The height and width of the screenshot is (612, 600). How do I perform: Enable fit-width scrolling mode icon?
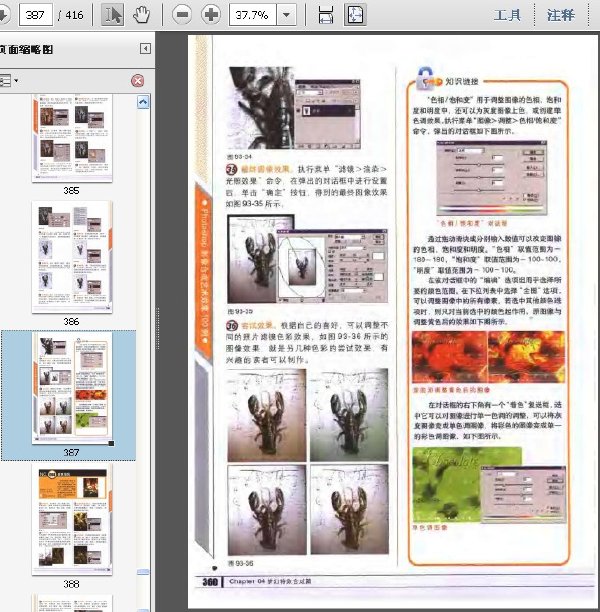click(326, 15)
